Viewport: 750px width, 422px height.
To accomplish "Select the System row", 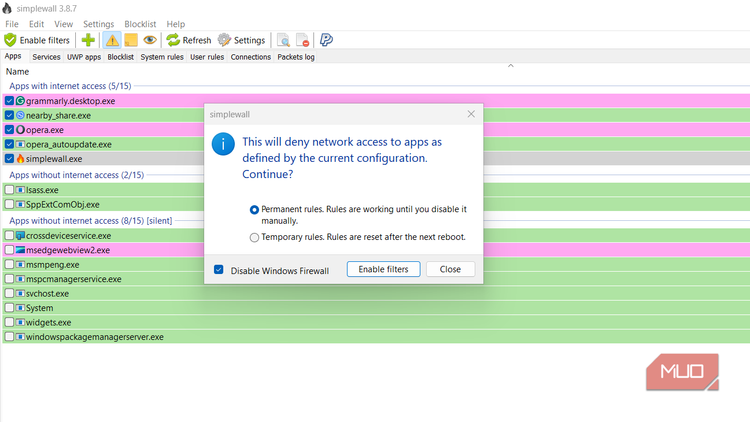I will point(376,308).
